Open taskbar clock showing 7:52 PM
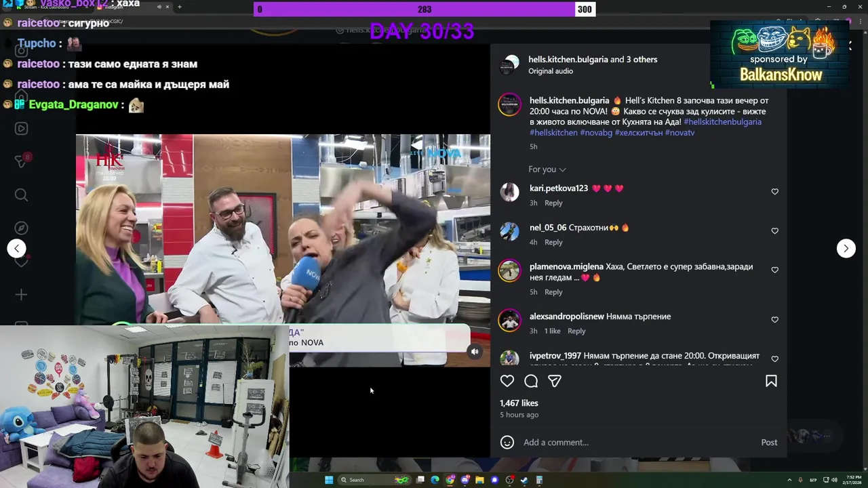Viewport: 868px width, 488px height. tap(852, 480)
